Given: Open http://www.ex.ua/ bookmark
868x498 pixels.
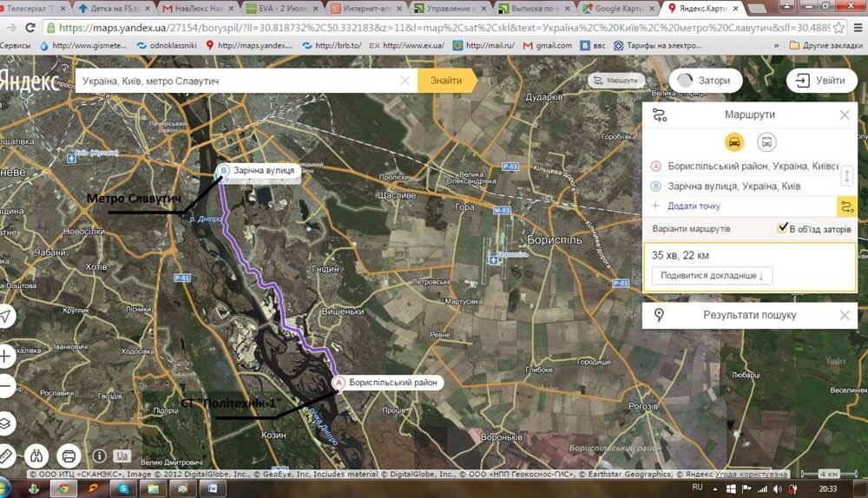Looking at the screenshot, I should click(407, 45).
